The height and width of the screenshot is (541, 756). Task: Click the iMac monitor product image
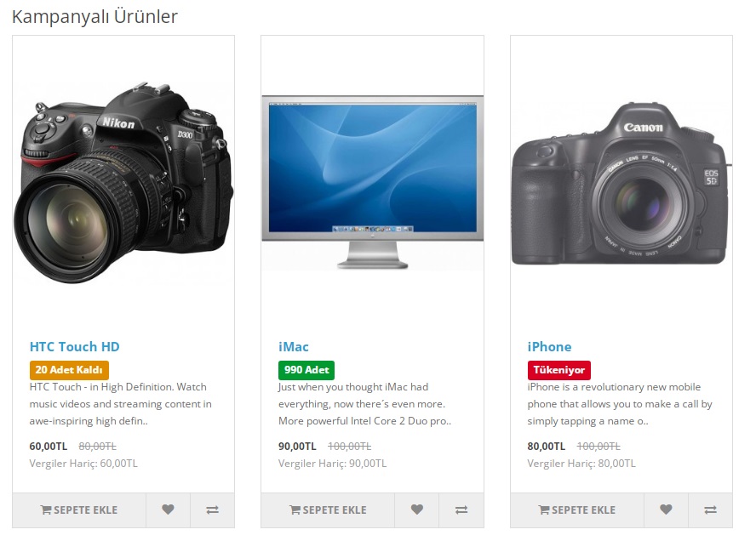click(x=372, y=182)
